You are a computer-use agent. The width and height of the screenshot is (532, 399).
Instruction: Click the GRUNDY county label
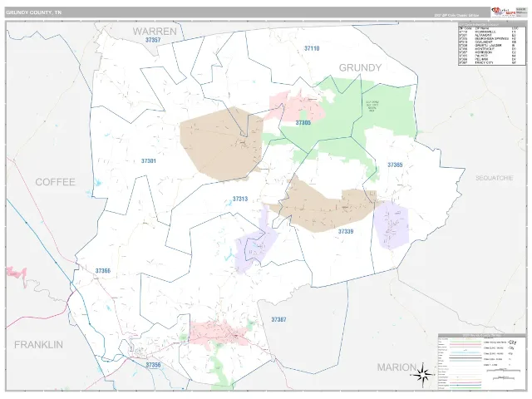click(x=360, y=68)
